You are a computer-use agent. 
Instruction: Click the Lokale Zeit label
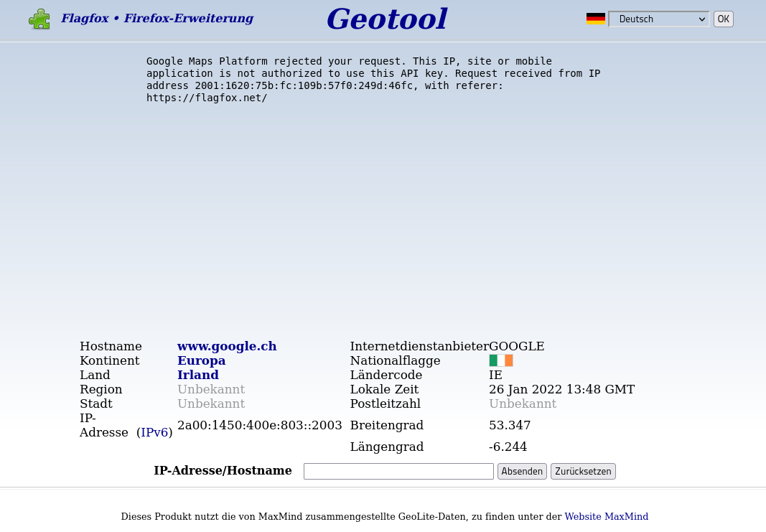pyautogui.click(x=385, y=389)
